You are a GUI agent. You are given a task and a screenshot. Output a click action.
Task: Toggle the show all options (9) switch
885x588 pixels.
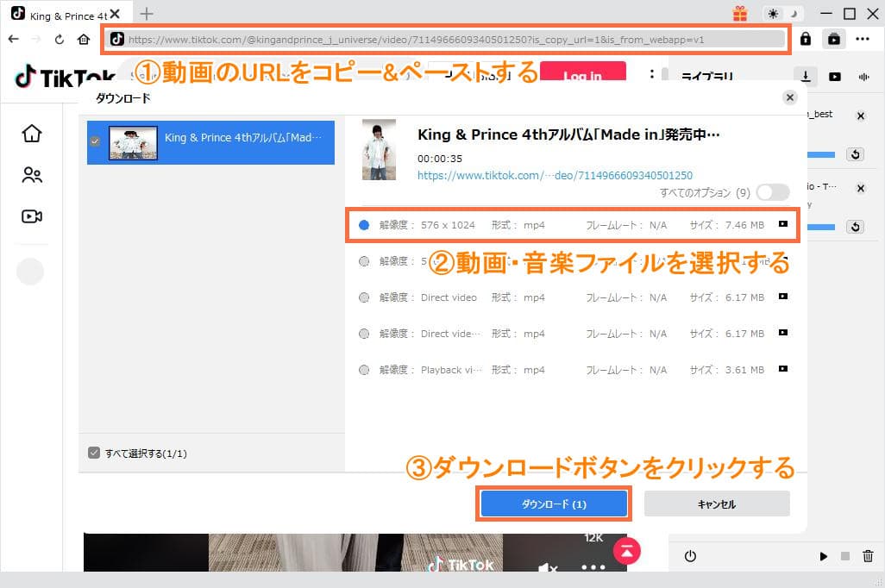(x=773, y=192)
